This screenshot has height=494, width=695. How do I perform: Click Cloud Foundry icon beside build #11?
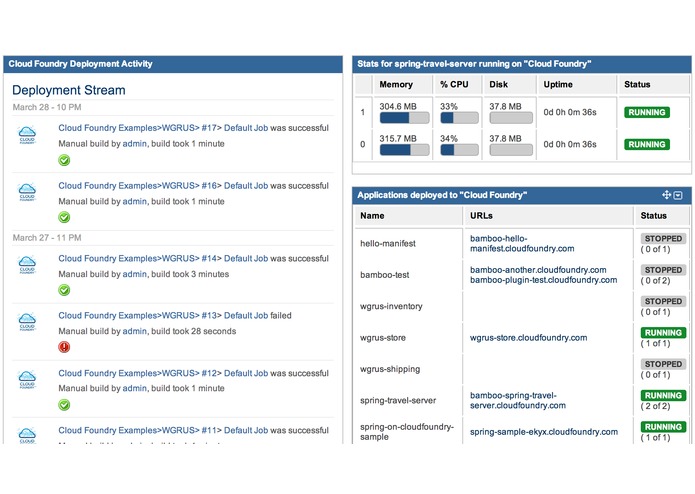click(27, 436)
